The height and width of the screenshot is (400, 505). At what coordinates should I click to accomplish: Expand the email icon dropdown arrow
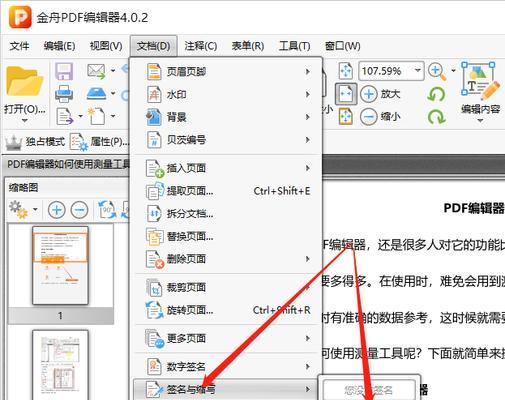click(x=113, y=71)
